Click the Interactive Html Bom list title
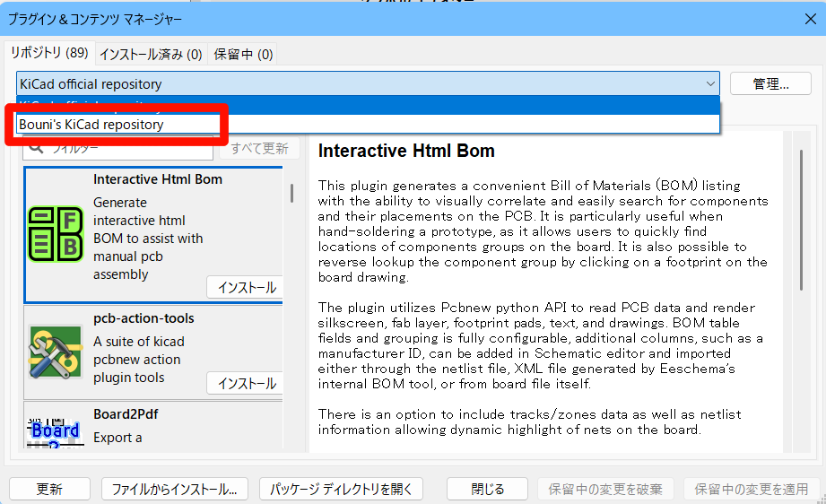826x504 pixels. click(158, 179)
